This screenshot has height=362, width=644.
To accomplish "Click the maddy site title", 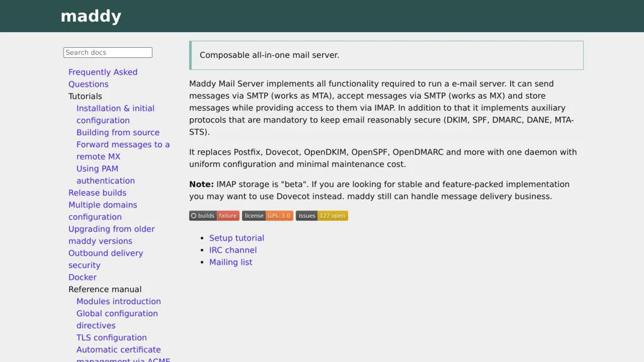I will pos(91,16).
